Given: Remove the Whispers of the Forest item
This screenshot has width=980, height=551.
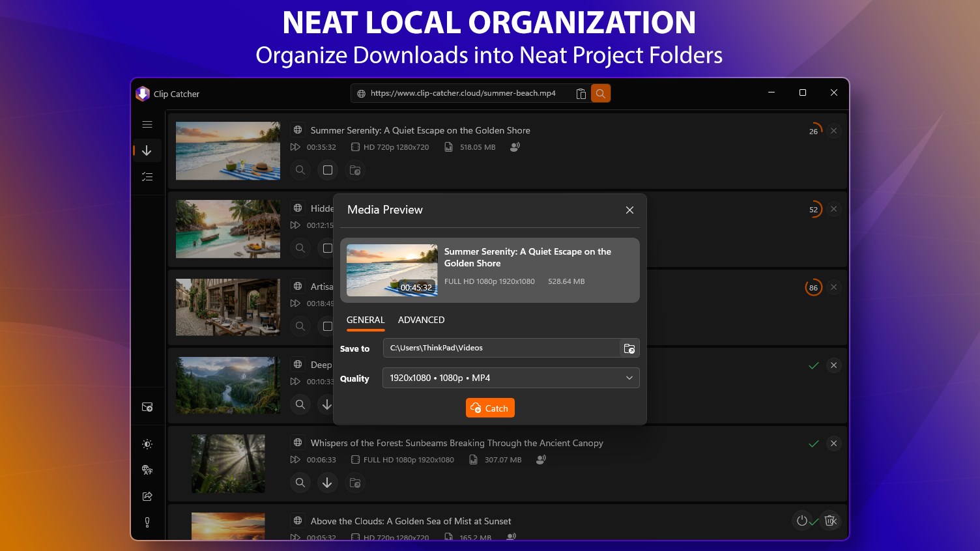Looking at the screenshot, I should click(833, 444).
